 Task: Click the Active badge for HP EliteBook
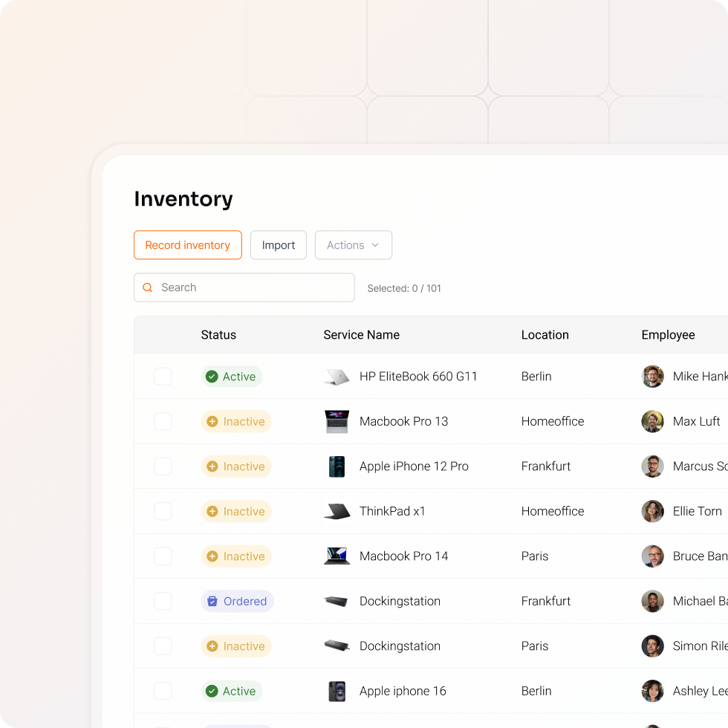point(232,377)
